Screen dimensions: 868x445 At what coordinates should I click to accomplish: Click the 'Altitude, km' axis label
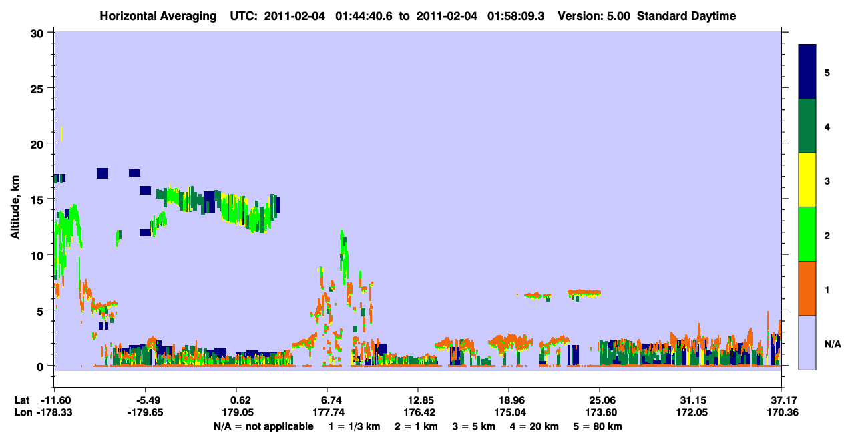click(x=15, y=206)
